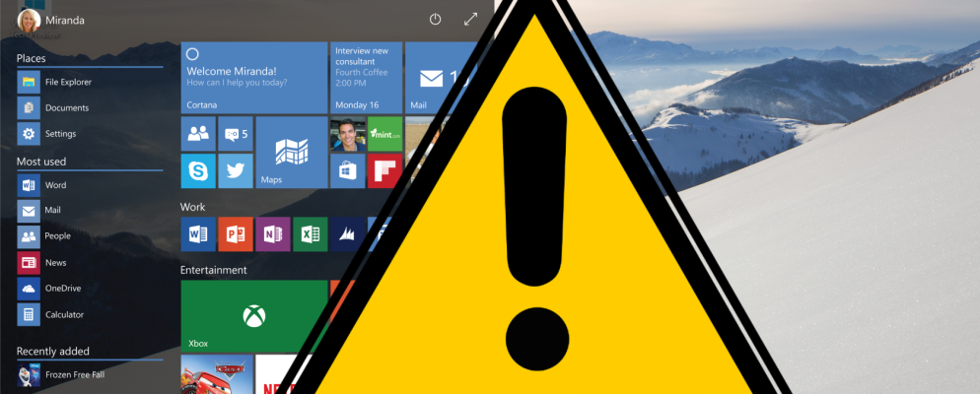This screenshot has width=980, height=394.
Task: Launch the Skype tile
Action: click(198, 170)
